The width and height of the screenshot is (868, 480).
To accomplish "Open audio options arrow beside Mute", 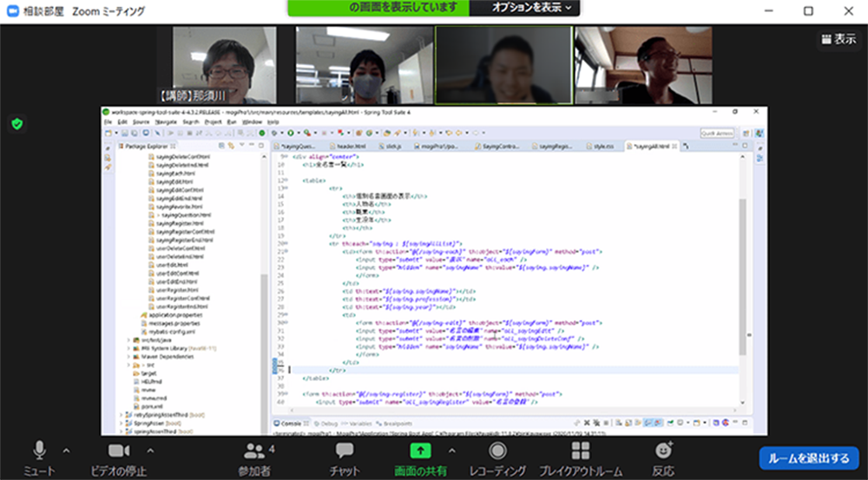I will (67, 450).
